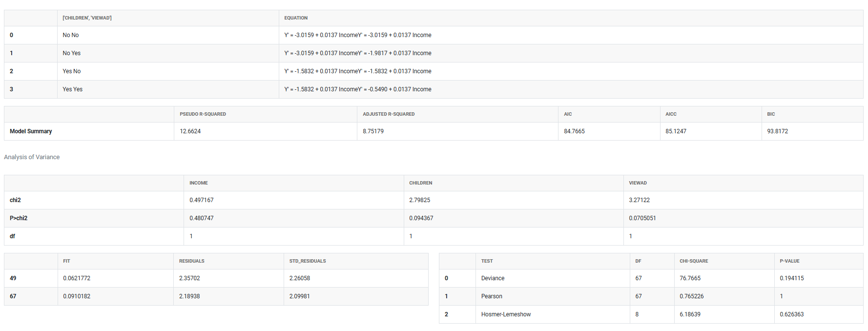Open the df value under CHILDREN
Viewport: 868px width, 331px height.
(411, 236)
